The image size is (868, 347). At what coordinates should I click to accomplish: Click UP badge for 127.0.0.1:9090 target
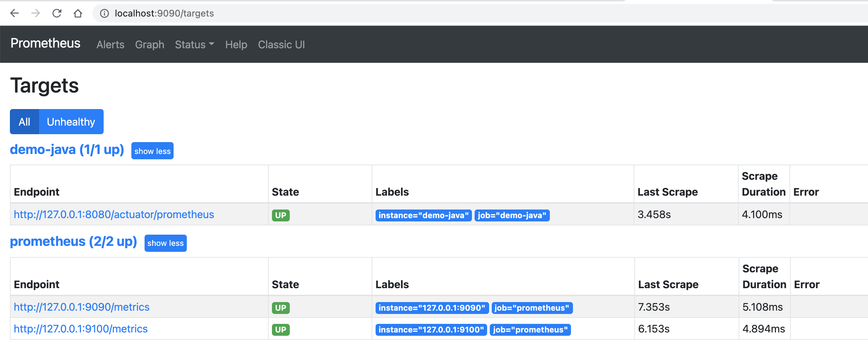point(281,308)
